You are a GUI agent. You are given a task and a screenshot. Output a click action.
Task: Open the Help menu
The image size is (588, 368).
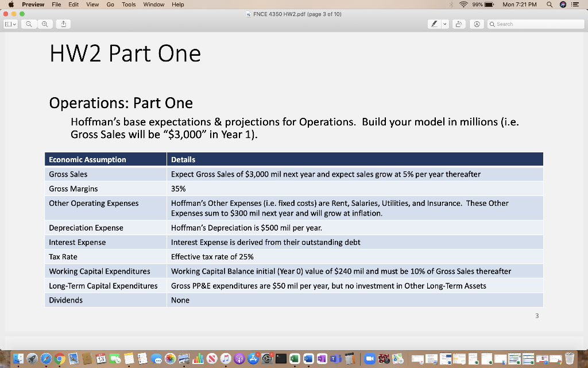(178, 5)
